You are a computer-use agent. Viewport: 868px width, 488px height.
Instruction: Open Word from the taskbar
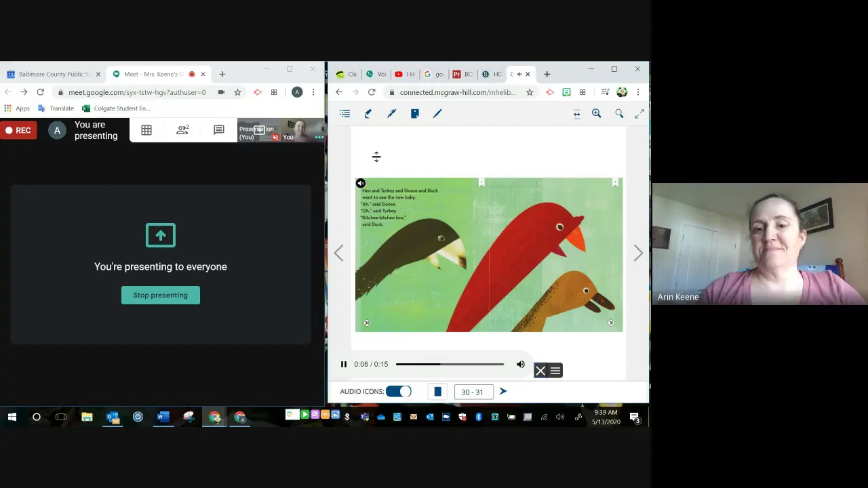point(163,417)
